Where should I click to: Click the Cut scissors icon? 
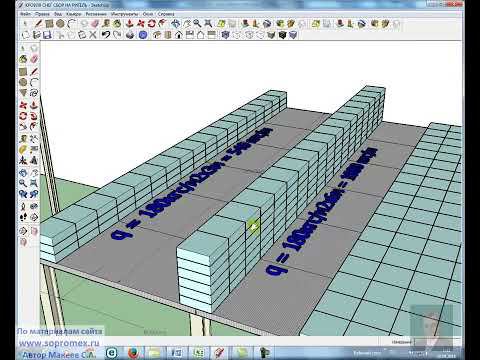(x=60, y=35)
